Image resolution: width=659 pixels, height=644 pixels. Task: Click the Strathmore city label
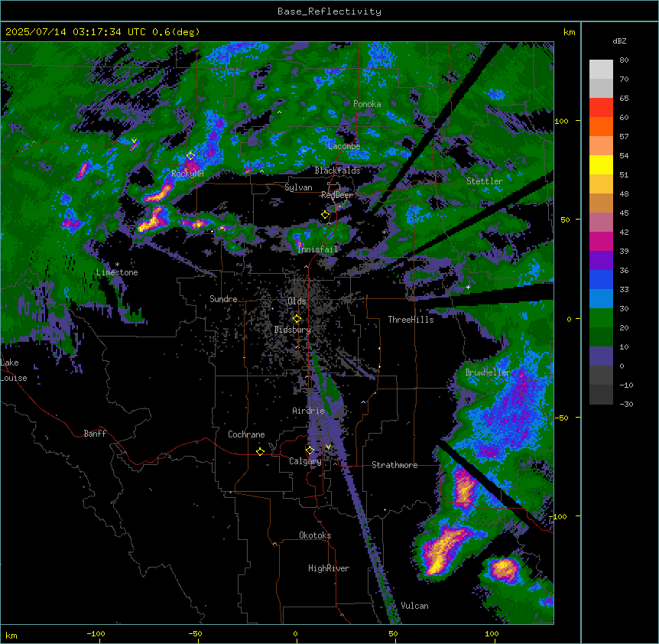394,465
